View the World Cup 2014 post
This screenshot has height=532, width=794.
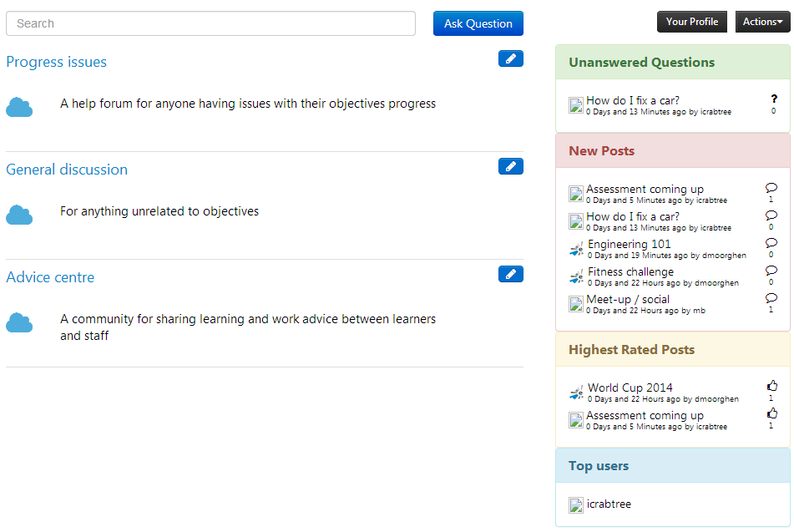630,388
